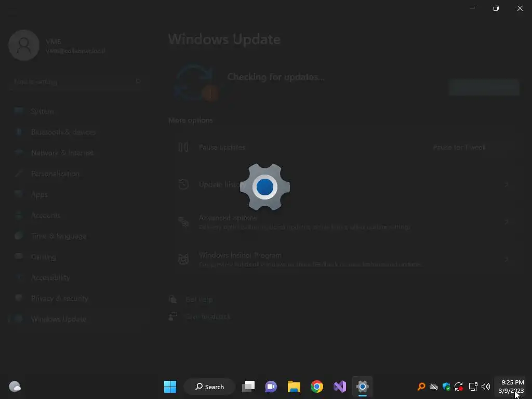Click the VM6 user profile avatar
The width and height of the screenshot is (532, 399).
(x=24, y=45)
